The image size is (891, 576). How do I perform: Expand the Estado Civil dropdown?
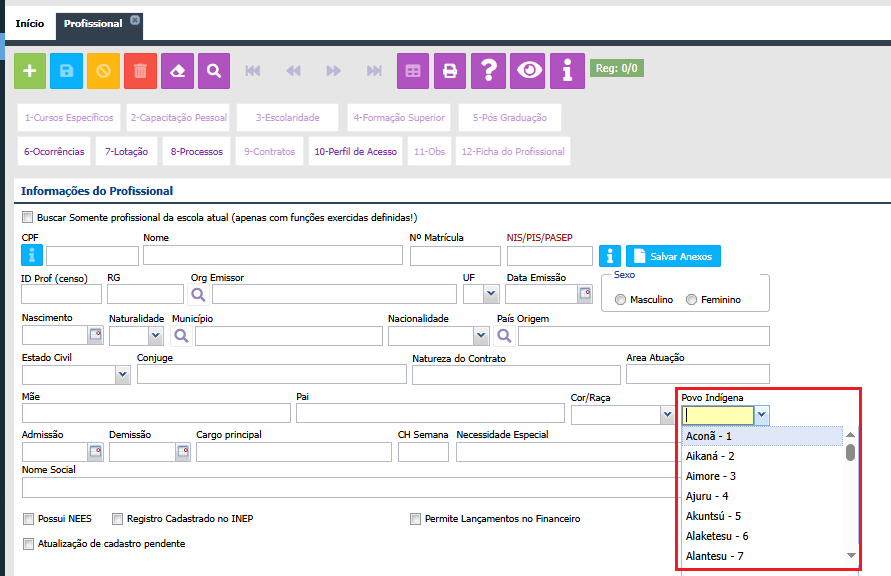(x=122, y=375)
